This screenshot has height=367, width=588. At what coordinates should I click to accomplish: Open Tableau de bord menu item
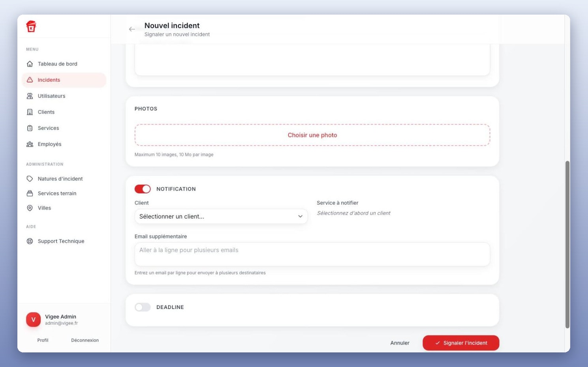pos(64,64)
